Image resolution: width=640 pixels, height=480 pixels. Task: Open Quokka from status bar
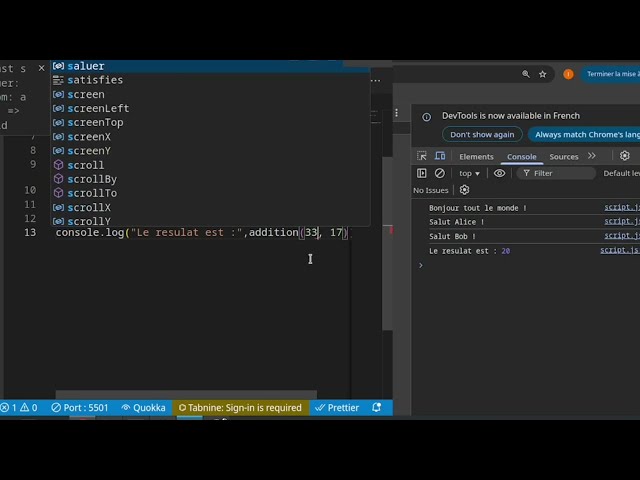click(x=144, y=407)
